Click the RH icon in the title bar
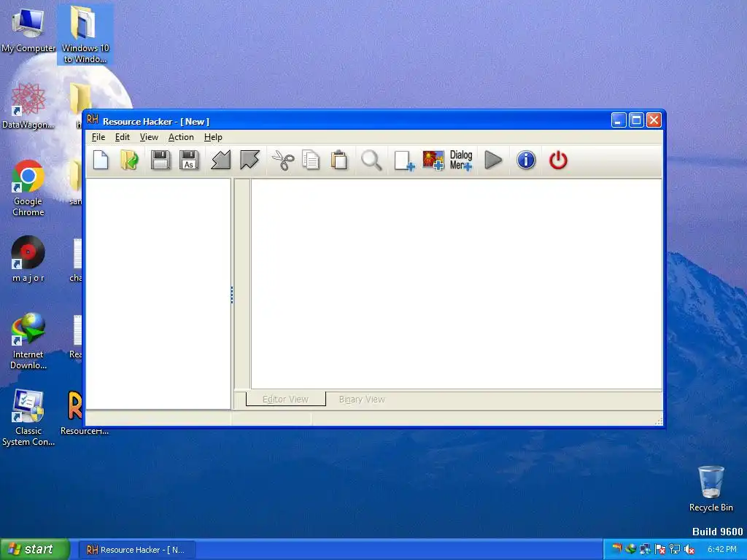This screenshot has width=747, height=560. click(93, 120)
